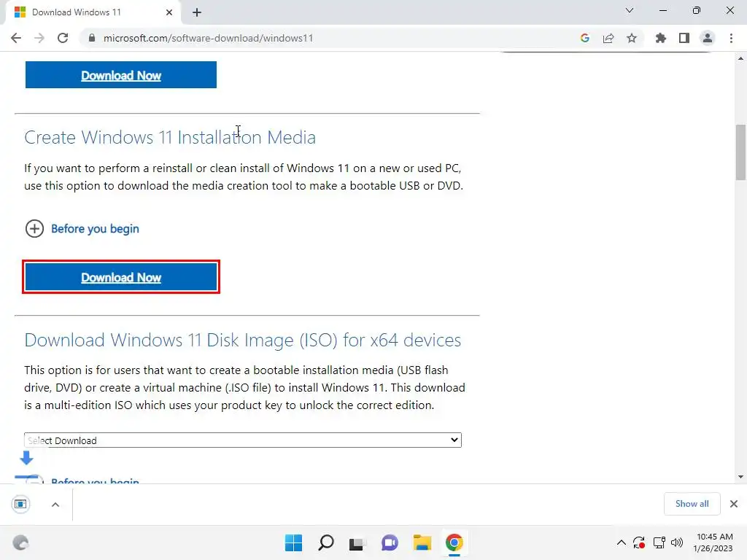The width and height of the screenshot is (747, 560).
Task: Expand the Before you begin plus icon
Action: pos(34,228)
